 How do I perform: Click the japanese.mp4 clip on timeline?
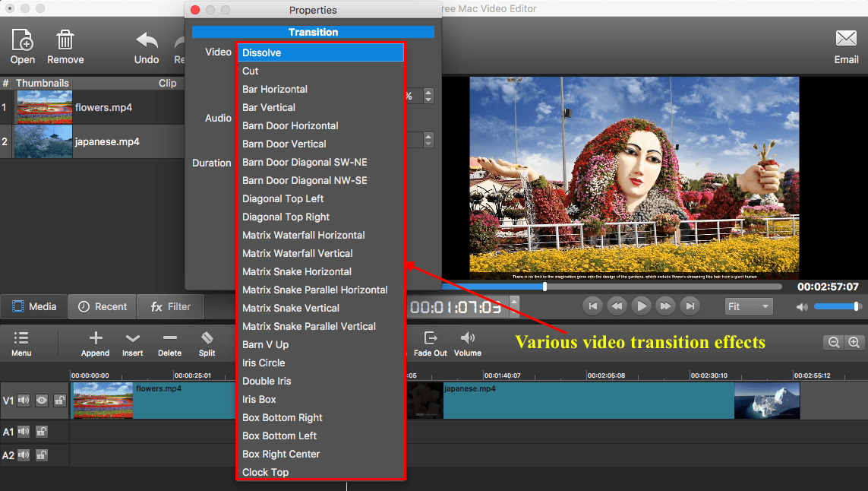tap(604, 400)
